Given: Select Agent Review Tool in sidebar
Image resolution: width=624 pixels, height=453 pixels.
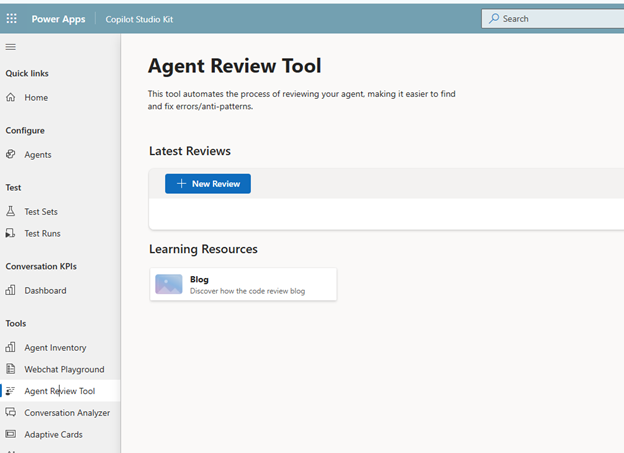Looking at the screenshot, I should pyautogui.click(x=60, y=391).
